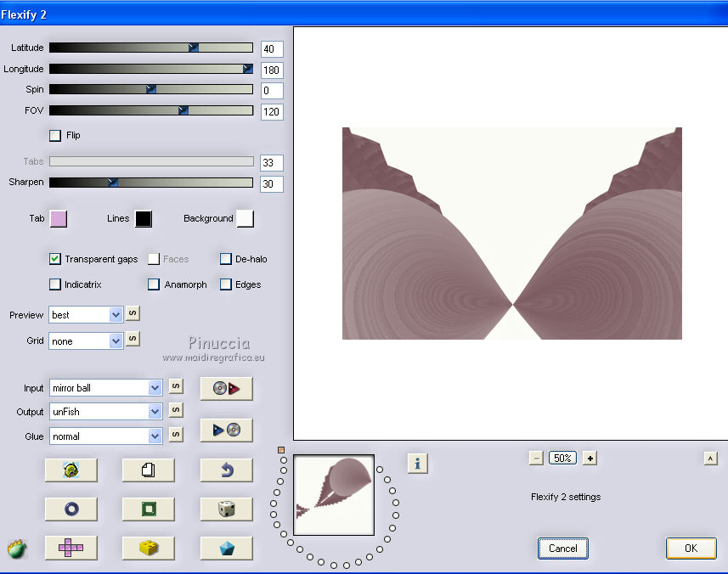
Task: Click the Longitude slider track
Action: pyautogui.click(x=151, y=69)
